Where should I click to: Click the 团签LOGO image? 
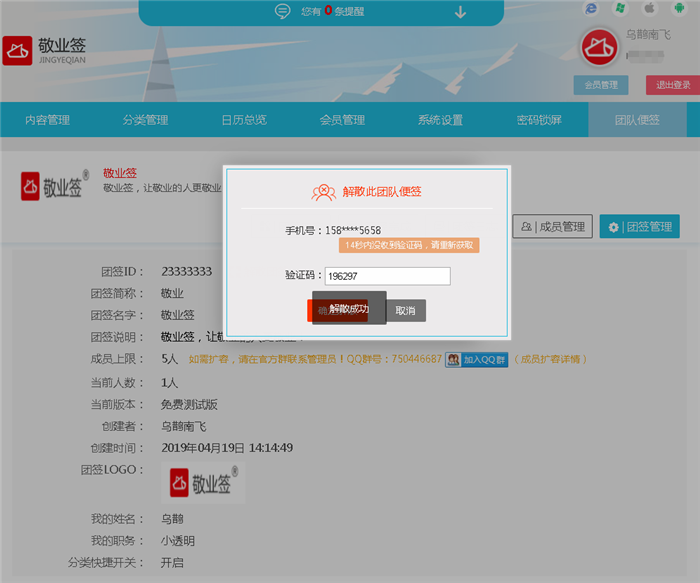point(203,483)
